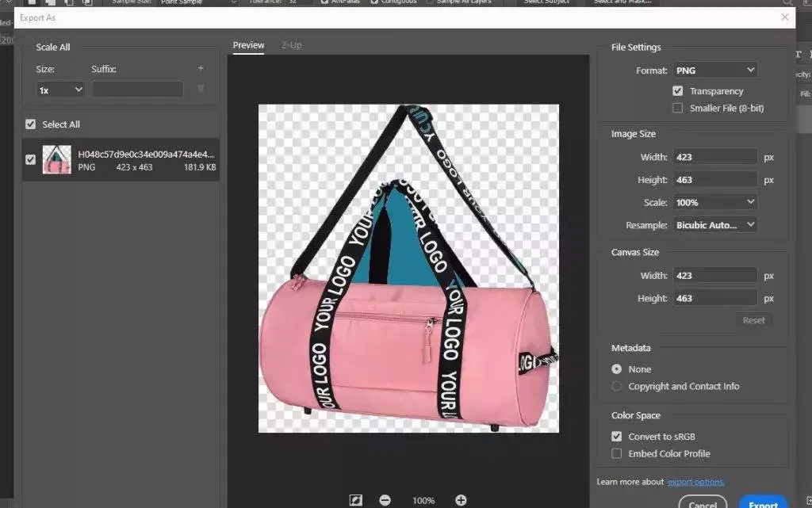Enable Smaller File (8-bit) option

678,108
